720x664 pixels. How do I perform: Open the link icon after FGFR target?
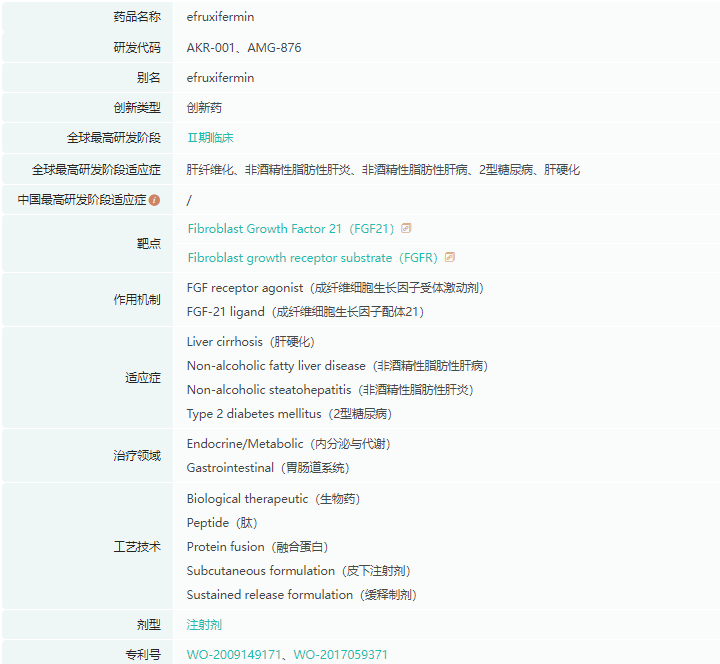pyautogui.click(x=450, y=257)
